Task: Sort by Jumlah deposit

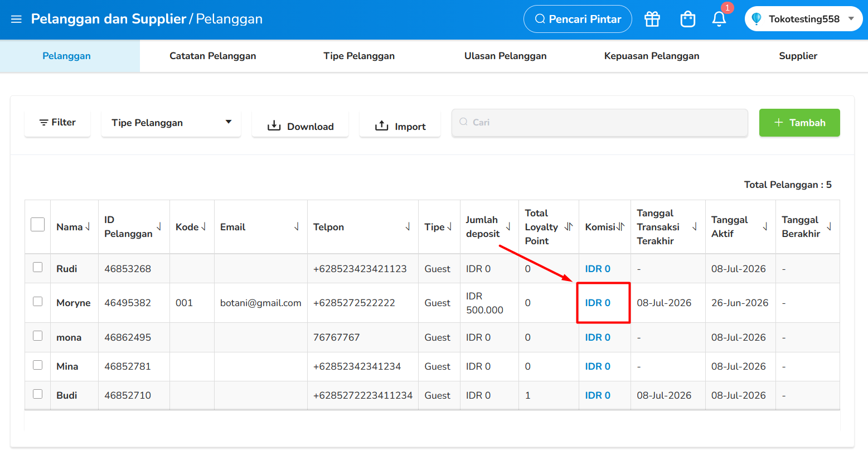Action: point(508,227)
